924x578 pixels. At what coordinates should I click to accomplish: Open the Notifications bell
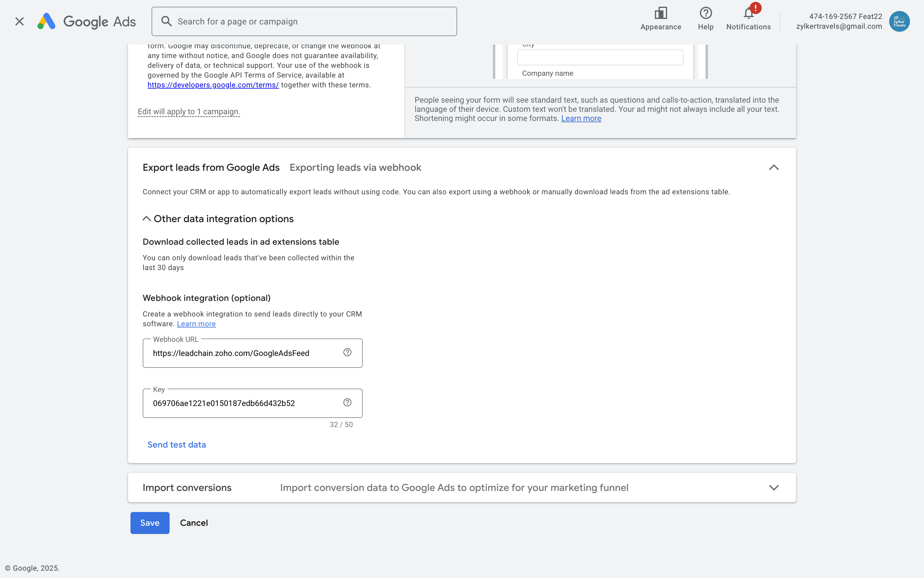pos(748,14)
